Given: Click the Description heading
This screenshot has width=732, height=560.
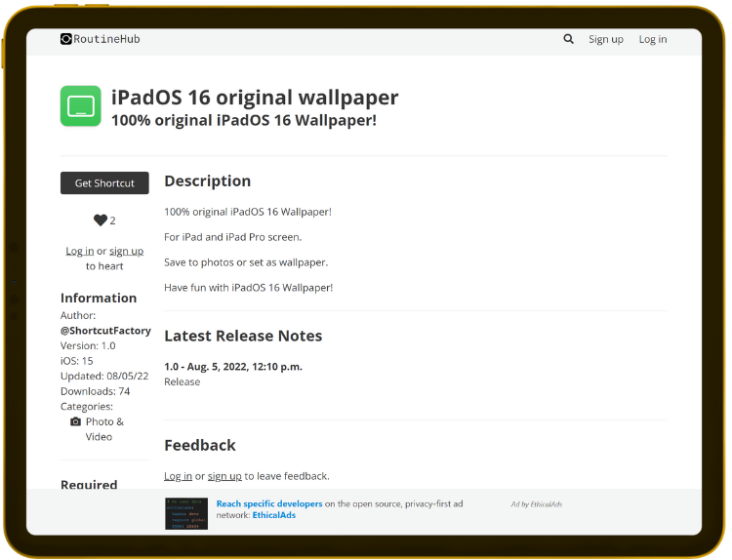Looking at the screenshot, I should pyautogui.click(x=207, y=181).
